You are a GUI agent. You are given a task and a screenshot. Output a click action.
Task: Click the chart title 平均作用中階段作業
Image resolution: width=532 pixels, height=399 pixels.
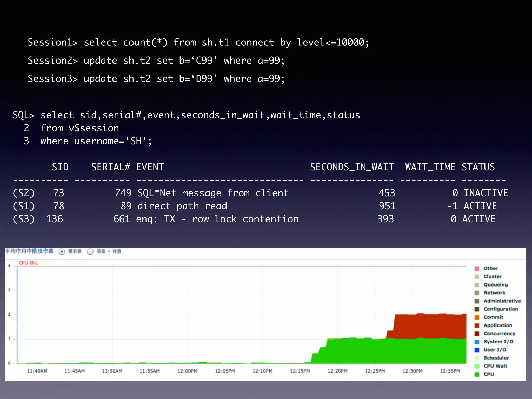coord(29,251)
